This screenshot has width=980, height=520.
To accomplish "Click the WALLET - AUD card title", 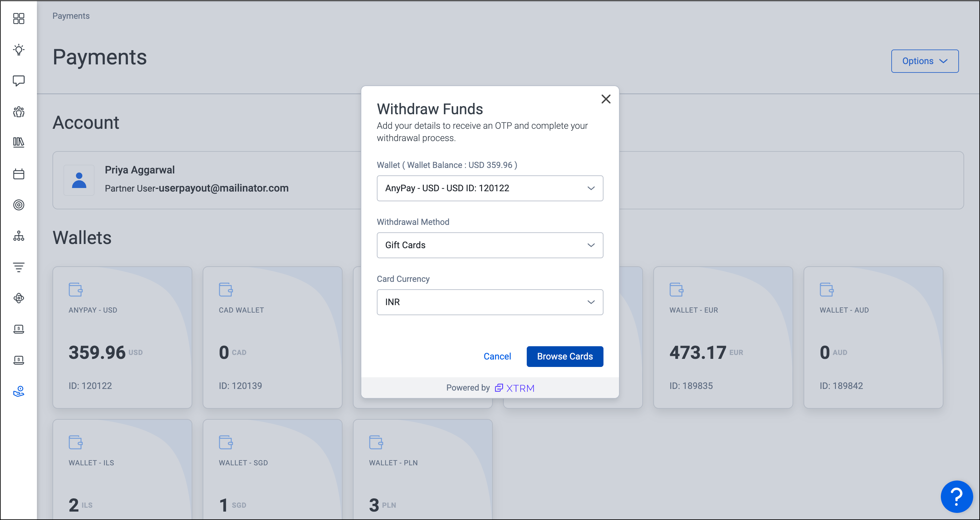I will [x=844, y=310].
